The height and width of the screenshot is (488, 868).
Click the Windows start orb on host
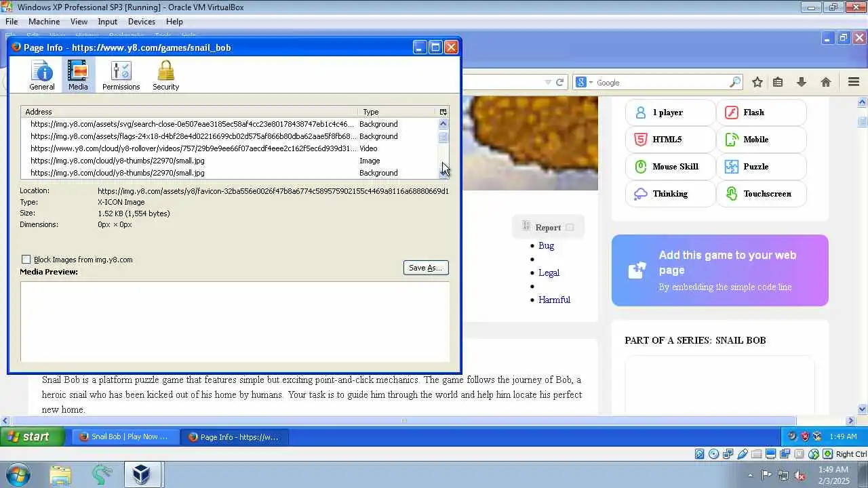pyautogui.click(x=17, y=474)
